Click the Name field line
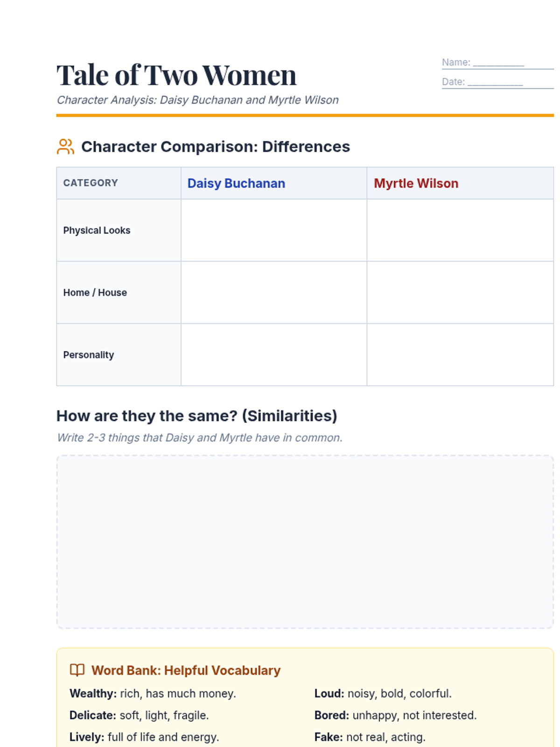This screenshot has width=560, height=747. pos(498,63)
